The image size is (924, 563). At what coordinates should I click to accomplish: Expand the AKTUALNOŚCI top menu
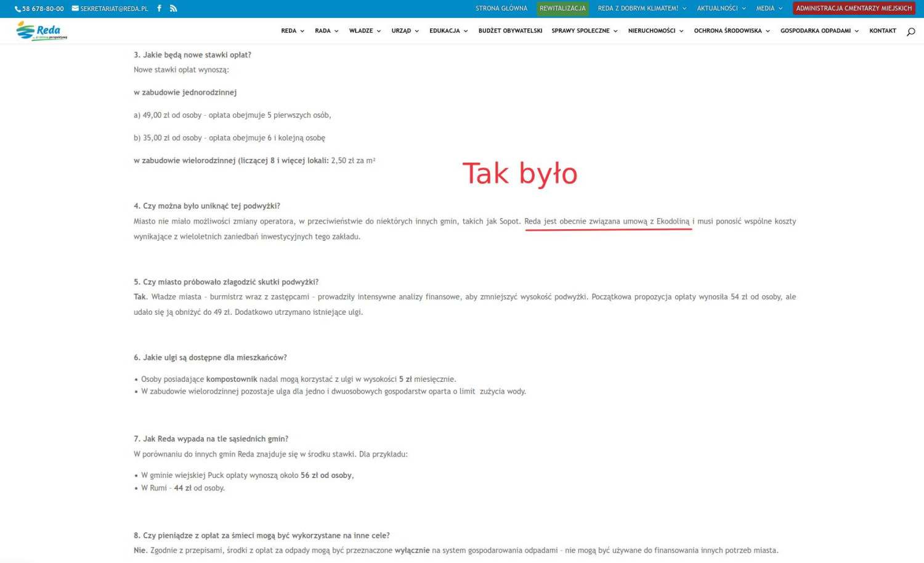[721, 9]
